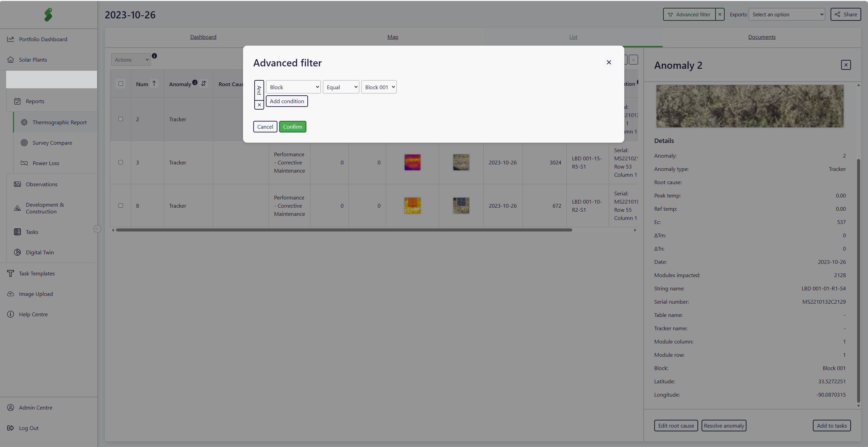Remove the condition group with X icon
Viewport: 868px width, 447px height.
click(x=259, y=105)
